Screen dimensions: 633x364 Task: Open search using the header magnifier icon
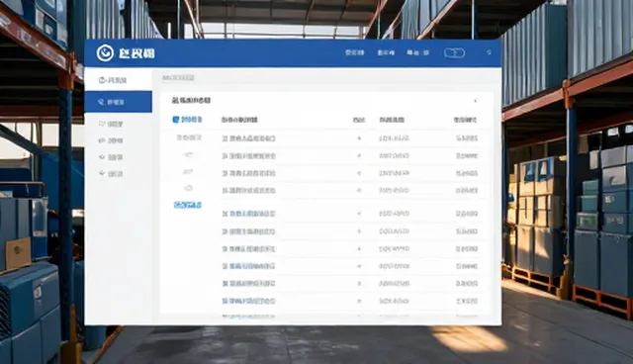(x=489, y=52)
